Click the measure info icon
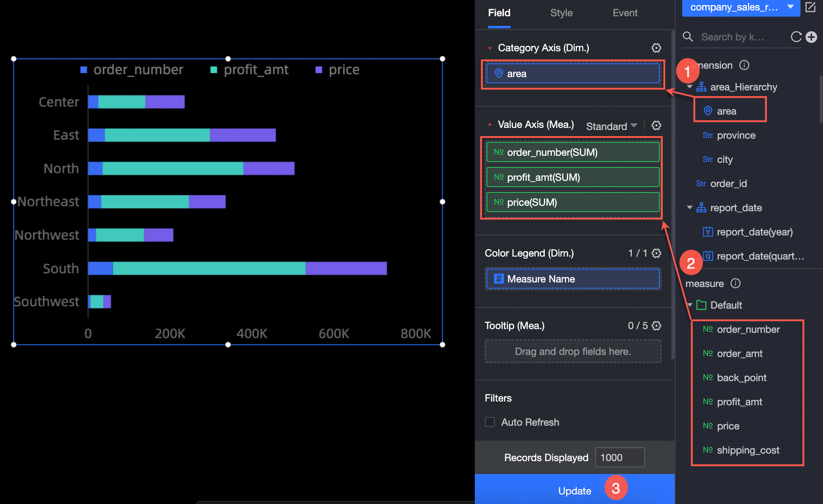Viewport: 823px width, 504px height. (x=736, y=284)
